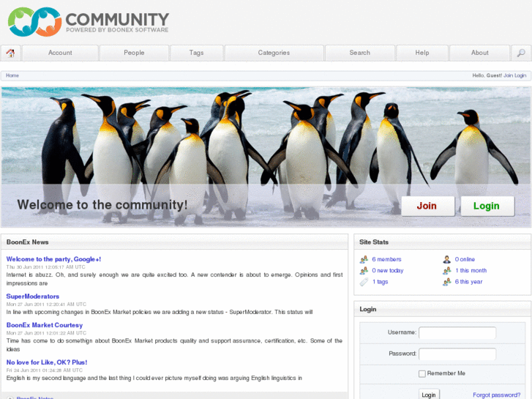532x399 pixels.
Task: Click the icon beside 6 this year
Action: coord(447,282)
